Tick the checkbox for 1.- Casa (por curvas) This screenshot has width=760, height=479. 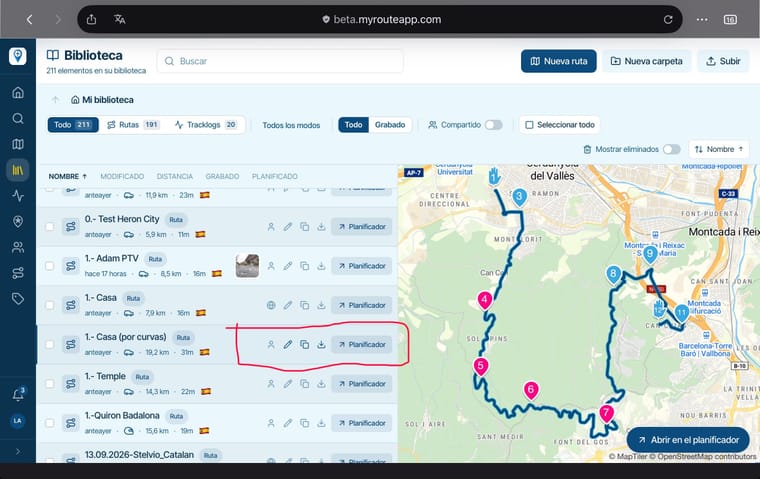pyautogui.click(x=49, y=344)
